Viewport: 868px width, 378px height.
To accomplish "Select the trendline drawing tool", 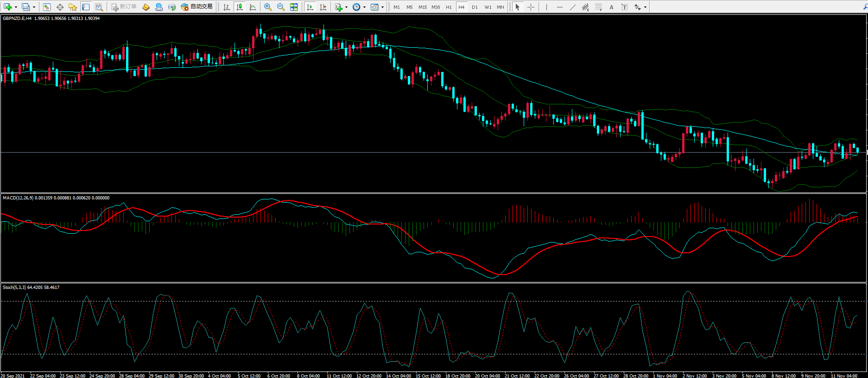I will pyautogui.click(x=572, y=7).
